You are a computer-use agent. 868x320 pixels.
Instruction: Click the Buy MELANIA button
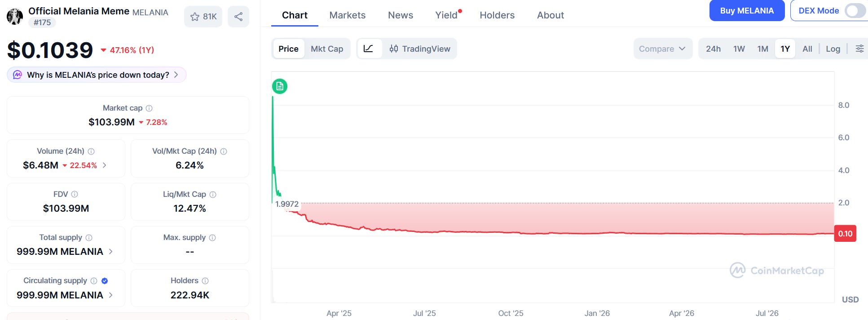[x=747, y=11]
